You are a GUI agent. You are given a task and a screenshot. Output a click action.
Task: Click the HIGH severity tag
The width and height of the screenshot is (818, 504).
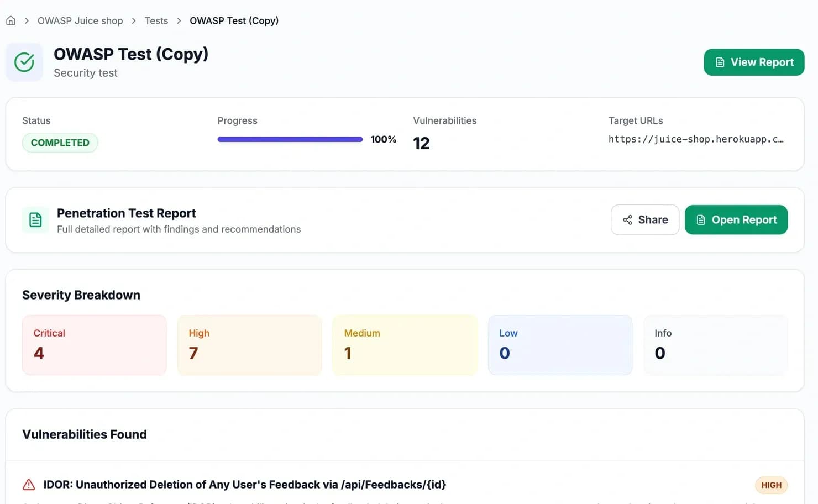(x=771, y=485)
